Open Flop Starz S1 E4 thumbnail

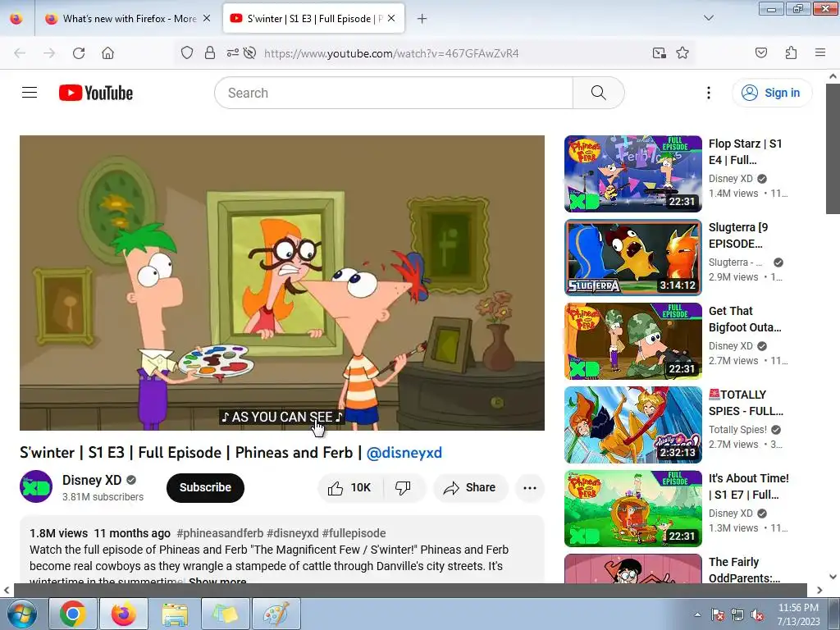pyautogui.click(x=632, y=174)
